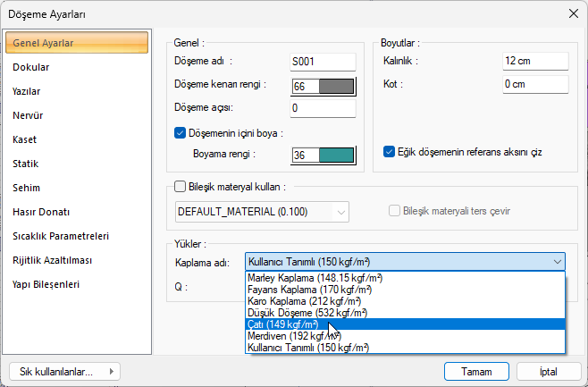Uncheck Eğik döşemenin referans aksını çiz
This screenshot has width=588, height=387.
coord(389,152)
